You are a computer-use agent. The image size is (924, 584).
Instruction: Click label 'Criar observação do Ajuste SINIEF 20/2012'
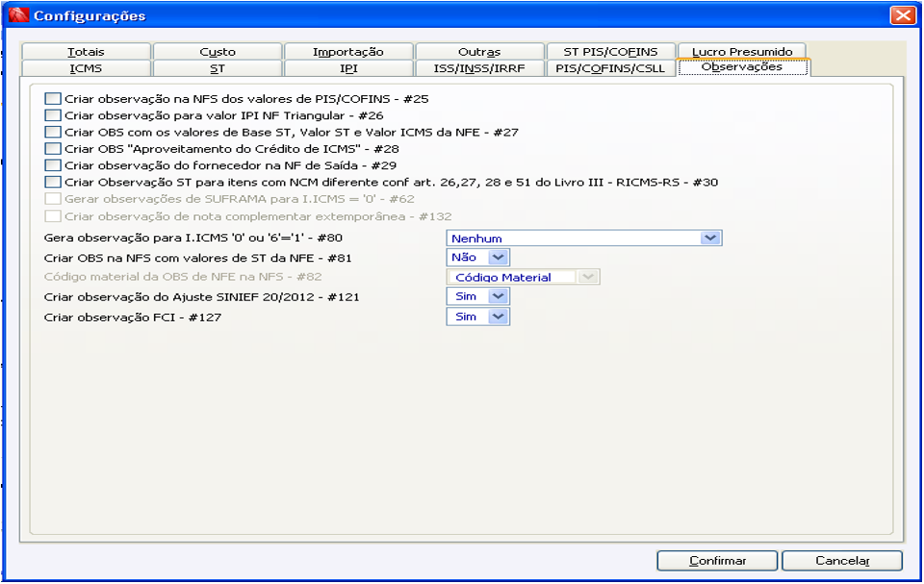(x=201, y=297)
